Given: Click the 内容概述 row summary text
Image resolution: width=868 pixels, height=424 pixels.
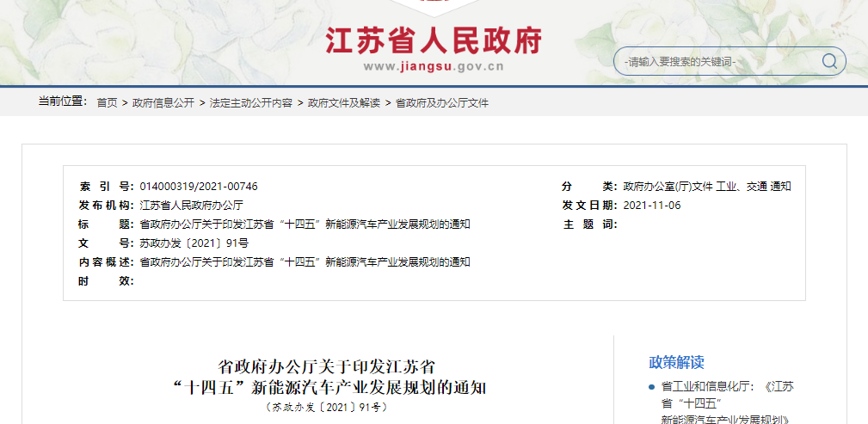Looking at the screenshot, I should [305, 261].
